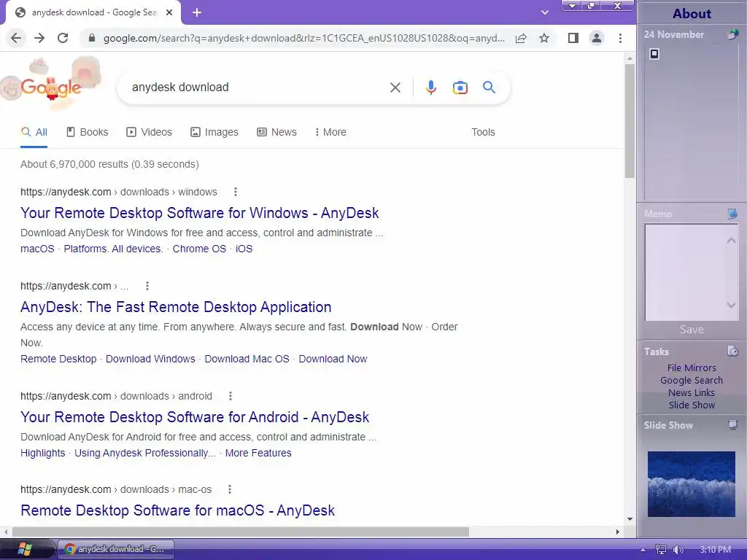Open the Chrome profile avatar
Viewport: 747px width, 560px height.
coord(597,38)
